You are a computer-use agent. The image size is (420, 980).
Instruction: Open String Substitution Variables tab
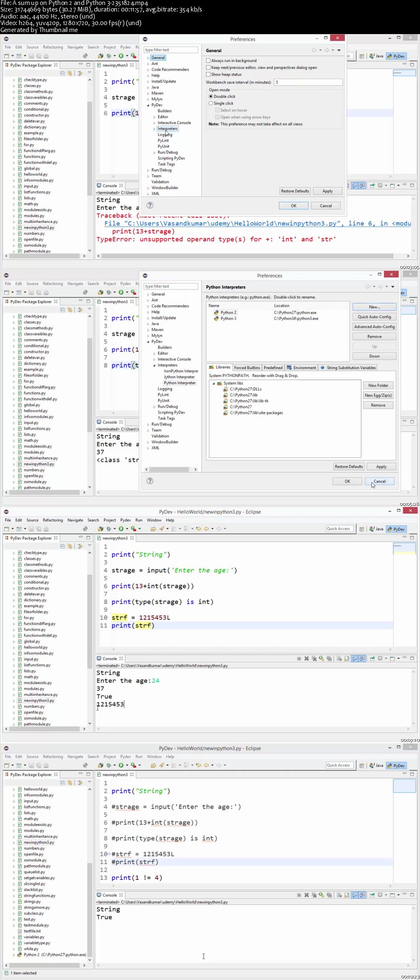348,367
